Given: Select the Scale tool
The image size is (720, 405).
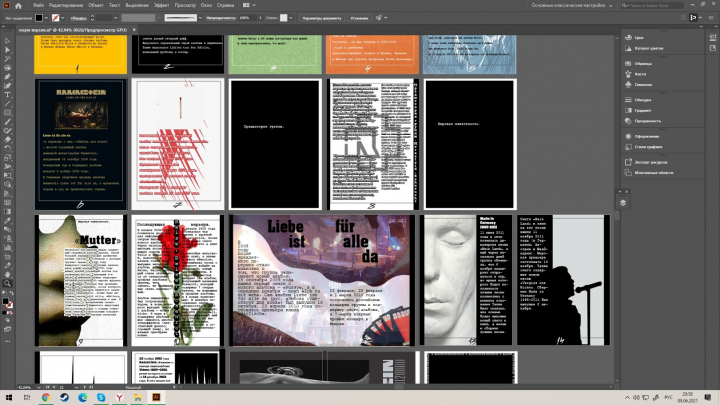Looking at the screenshot, I should 7,158.
